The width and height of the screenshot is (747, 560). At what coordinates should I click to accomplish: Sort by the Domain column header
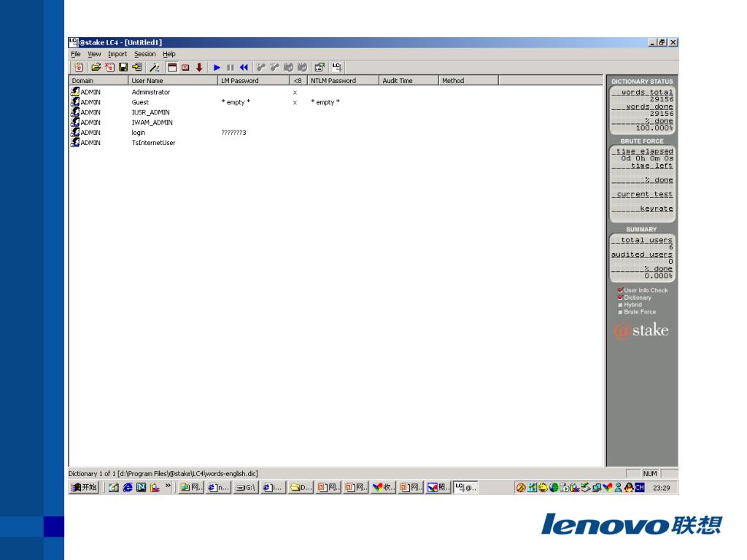[98, 80]
